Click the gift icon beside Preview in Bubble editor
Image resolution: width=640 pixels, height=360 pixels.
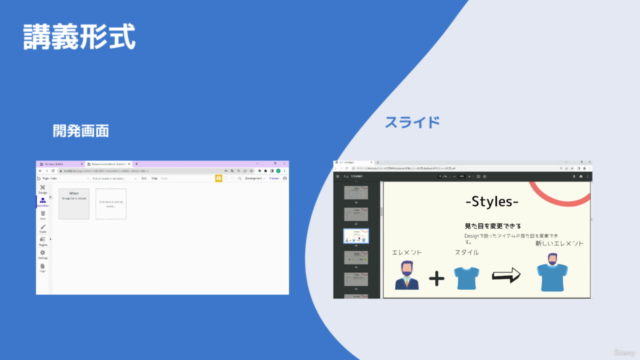coord(284,178)
